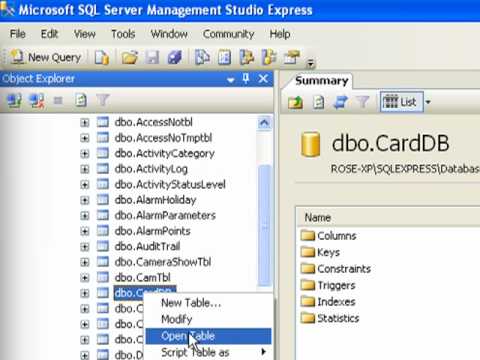Select the dbo.CameraShowTbl table

pyautogui.click(x=163, y=262)
